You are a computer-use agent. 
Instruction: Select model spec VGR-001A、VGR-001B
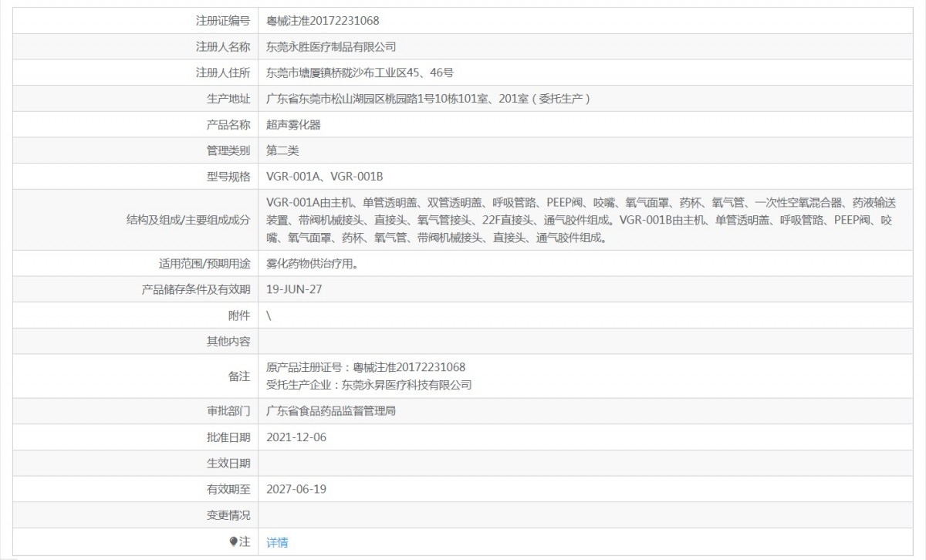pyautogui.click(x=325, y=177)
